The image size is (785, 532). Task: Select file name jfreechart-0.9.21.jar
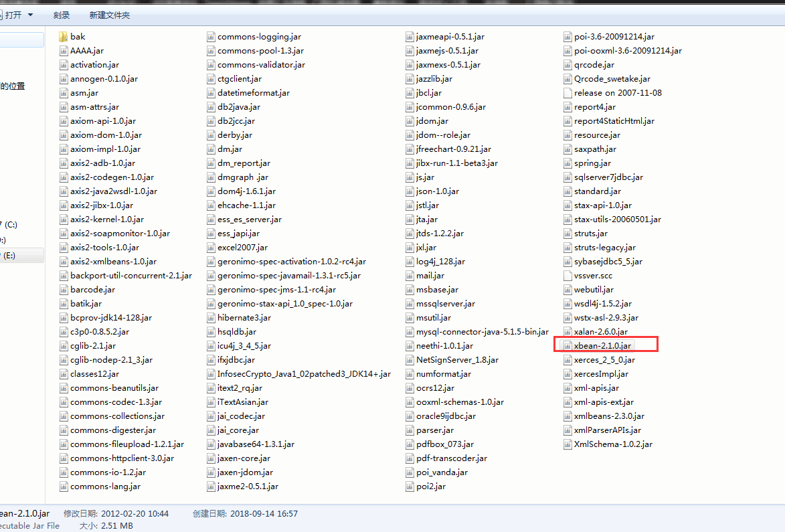(x=454, y=149)
